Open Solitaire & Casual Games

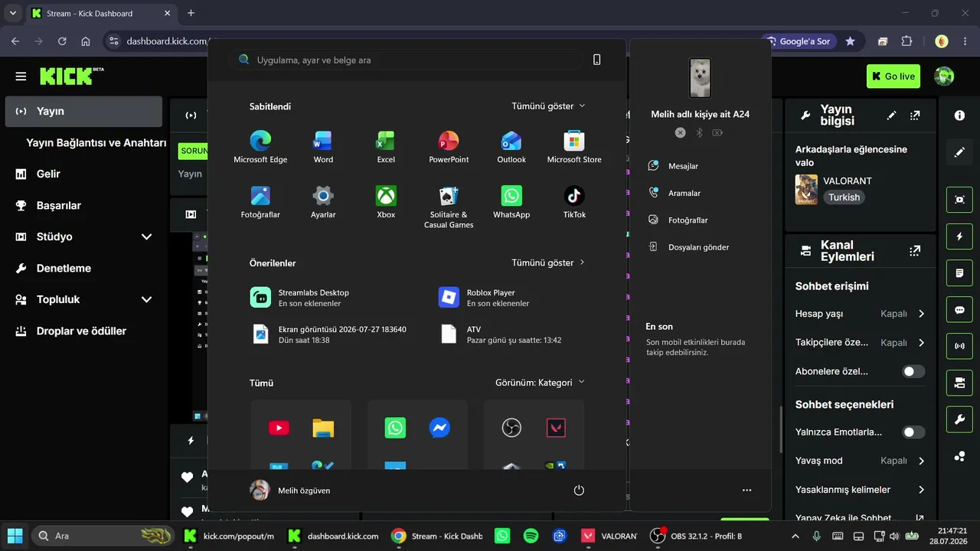coord(449,207)
